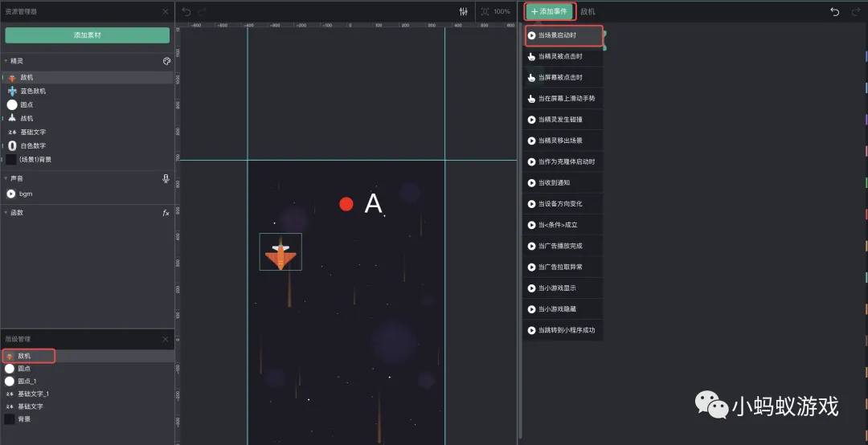Choose the 当屏幕被点击时 event
Image resolution: width=868 pixels, height=445 pixels.
click(x=563, y=77)
